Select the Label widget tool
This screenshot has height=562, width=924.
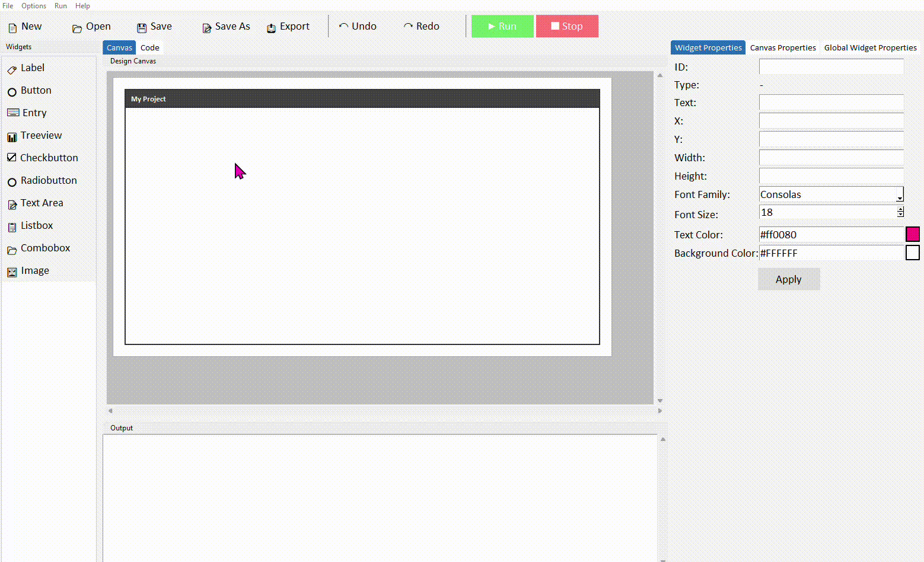(x=33, y=68)
